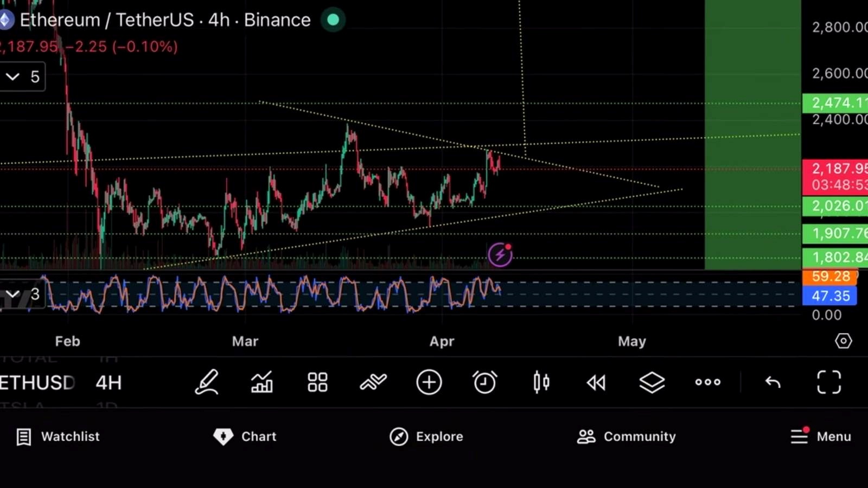868x488 pixels.
Task: Tap the Ethereum / TetherUS title
Action: pyautogui.click(x=165, y=20)
